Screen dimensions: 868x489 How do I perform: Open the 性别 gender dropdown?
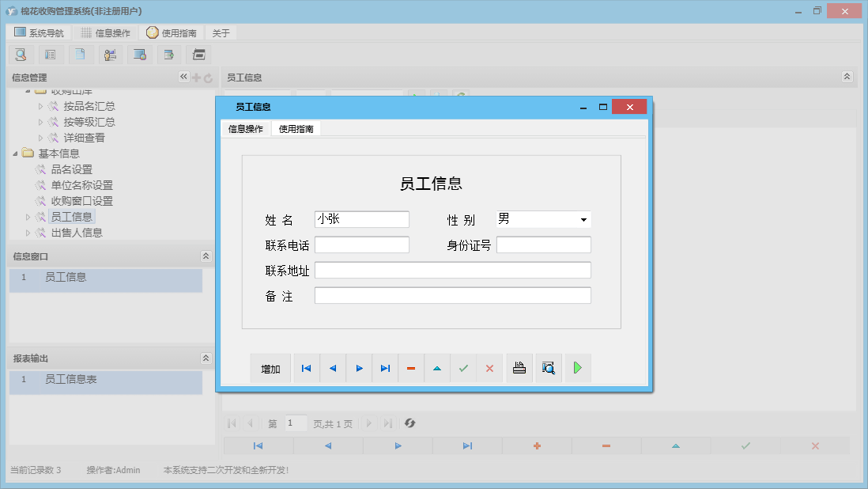click(x=585, y=219)
